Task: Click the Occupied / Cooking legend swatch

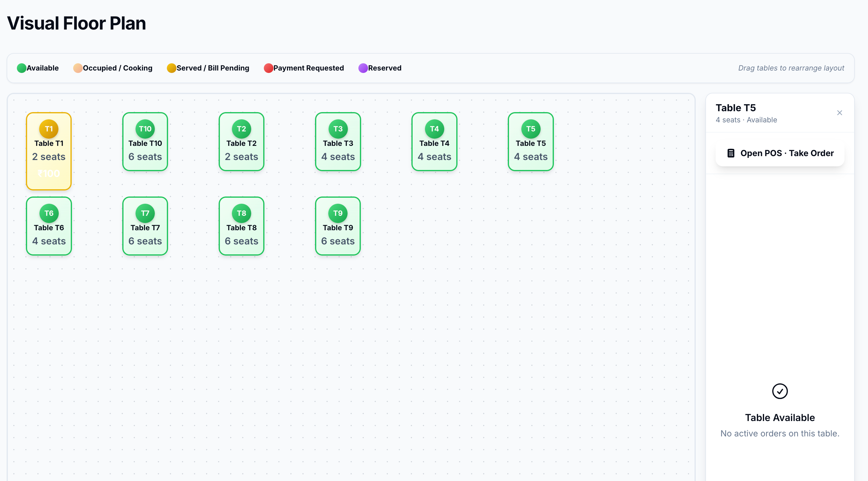Action: coord(77,68)
